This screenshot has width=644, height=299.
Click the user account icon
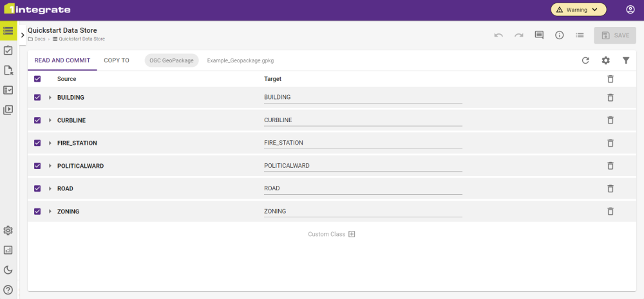tap(630, 10)
